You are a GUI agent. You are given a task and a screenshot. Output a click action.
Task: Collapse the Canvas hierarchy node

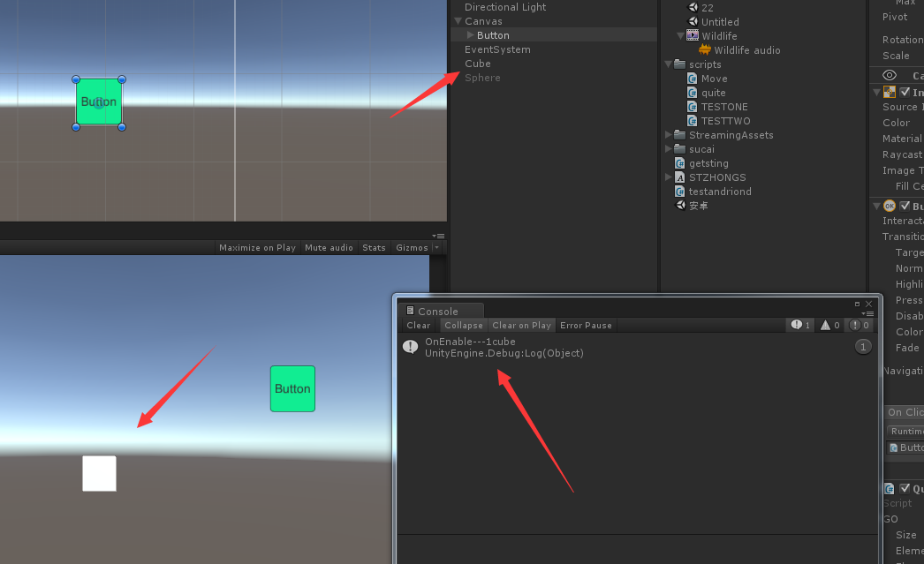point(458,21)
